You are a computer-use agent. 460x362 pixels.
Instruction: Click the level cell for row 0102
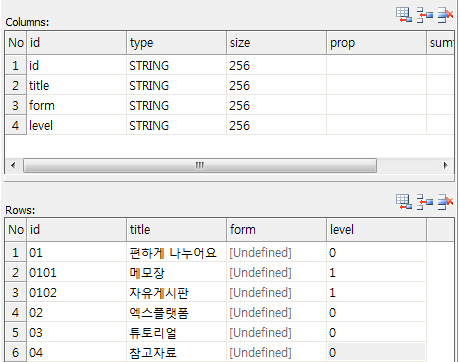tap(376, 292)
